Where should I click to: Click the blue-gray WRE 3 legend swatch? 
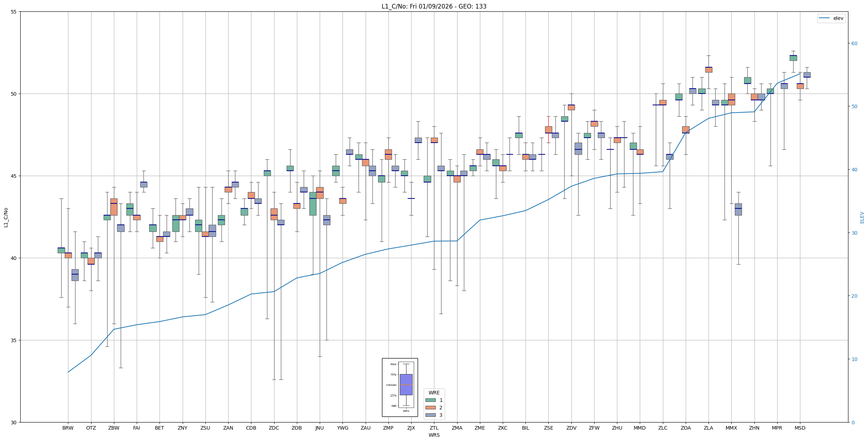[x=430, y=415]
